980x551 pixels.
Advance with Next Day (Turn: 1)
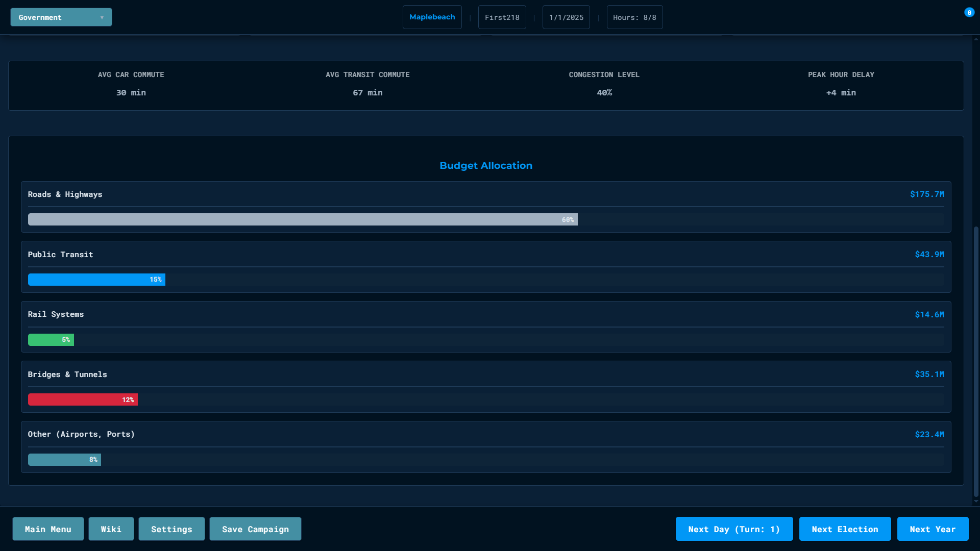pos(734,529)
